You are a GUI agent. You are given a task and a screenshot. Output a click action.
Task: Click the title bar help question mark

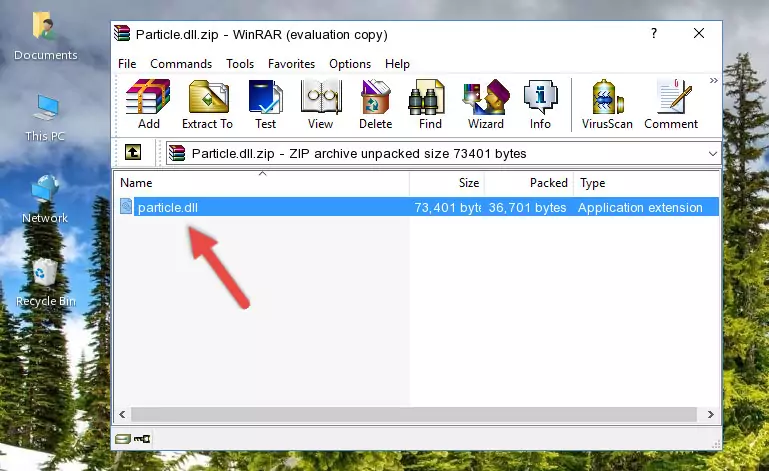click(654, 33)
